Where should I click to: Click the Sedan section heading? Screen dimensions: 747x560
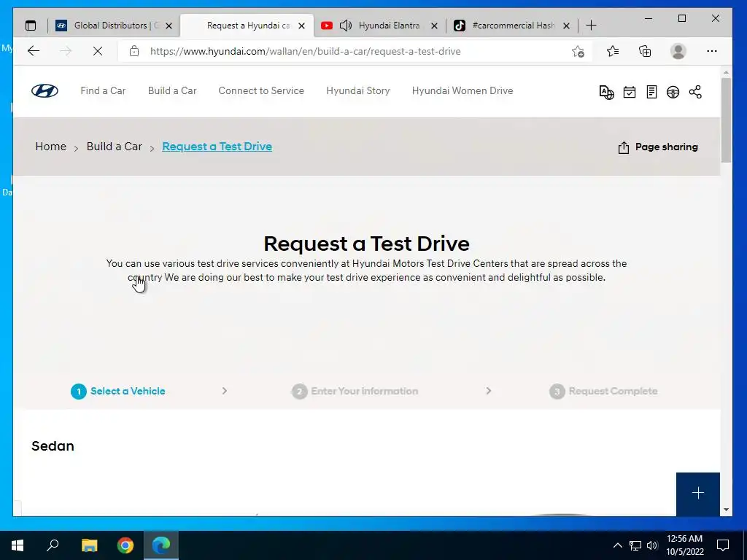click(x=53, y=446)
